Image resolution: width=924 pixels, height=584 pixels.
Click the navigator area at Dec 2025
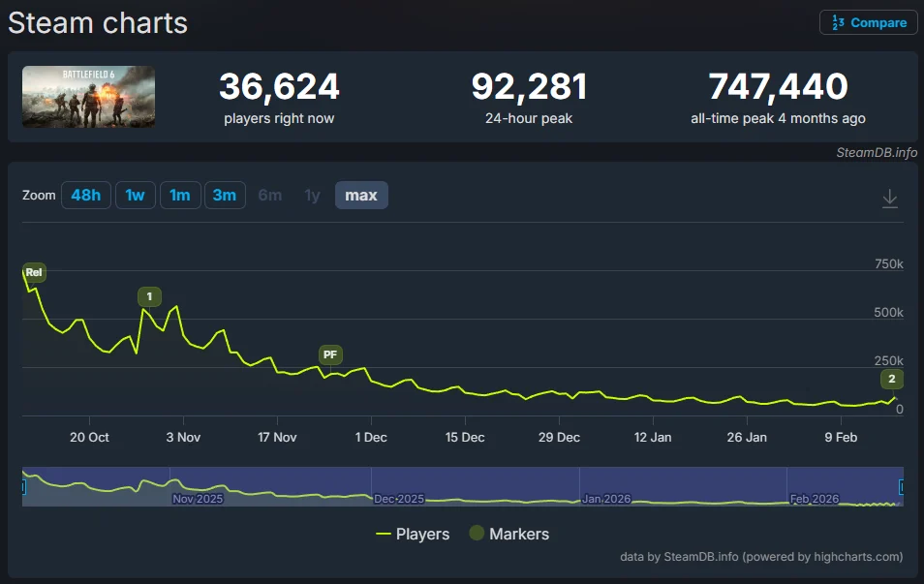398,498
